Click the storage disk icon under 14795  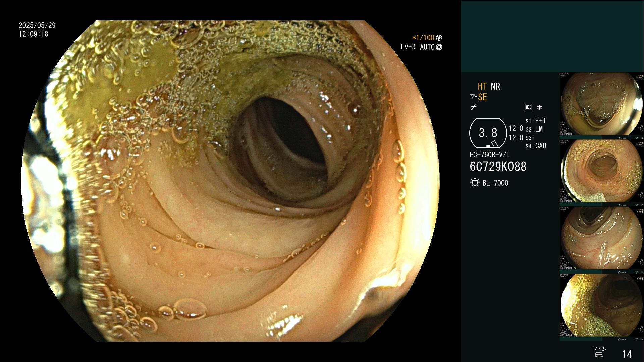pyautogui.click(x=599, y=355)
